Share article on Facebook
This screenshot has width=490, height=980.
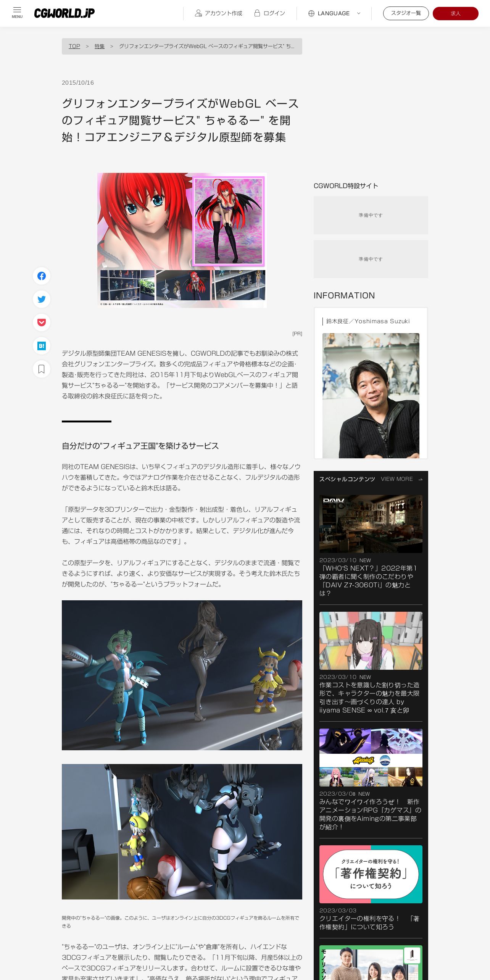(x=42, y=276)
